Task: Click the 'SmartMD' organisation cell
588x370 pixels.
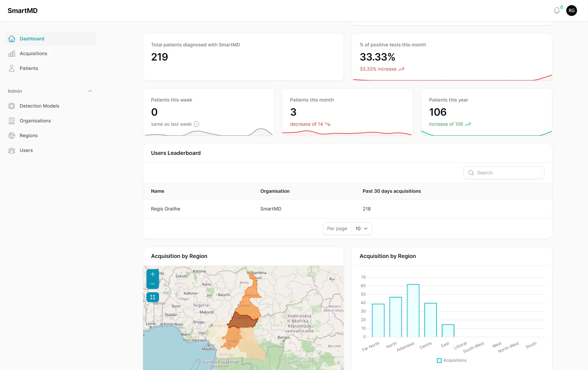Action: click(270, 209)
